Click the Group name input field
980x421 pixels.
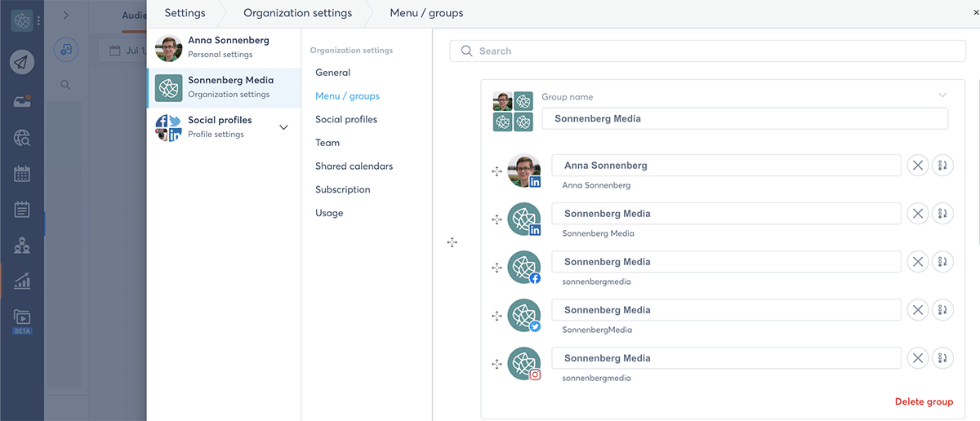pos(744,118)
